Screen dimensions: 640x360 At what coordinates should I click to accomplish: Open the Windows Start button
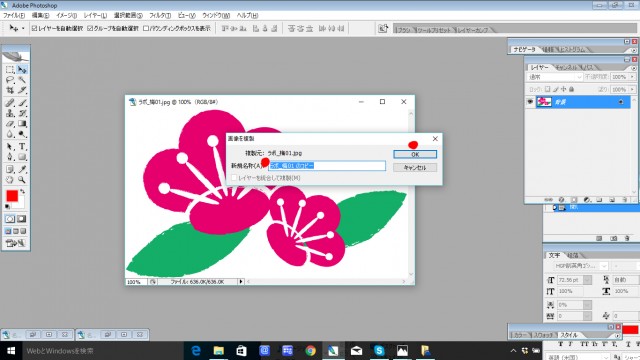(x=11, y=351)
